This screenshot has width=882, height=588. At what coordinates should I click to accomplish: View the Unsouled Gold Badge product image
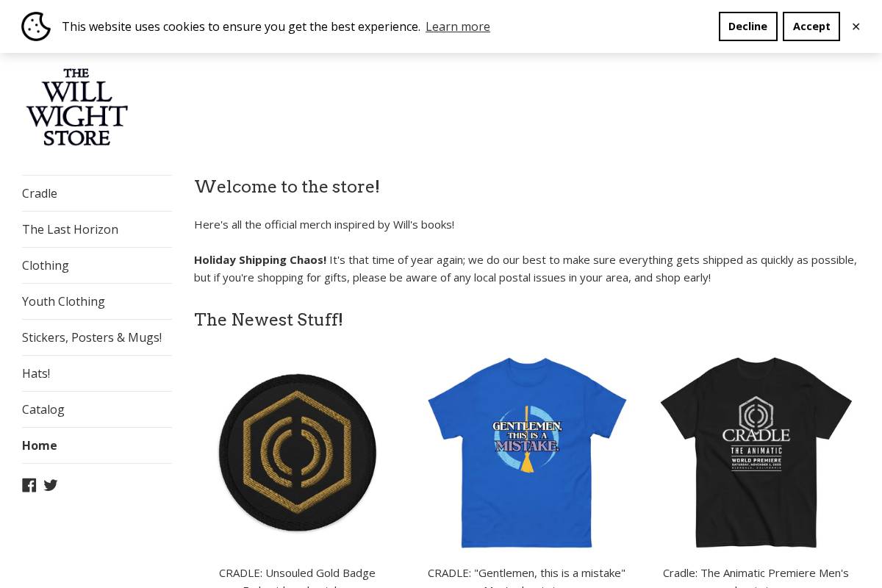[x=297, y=453]
